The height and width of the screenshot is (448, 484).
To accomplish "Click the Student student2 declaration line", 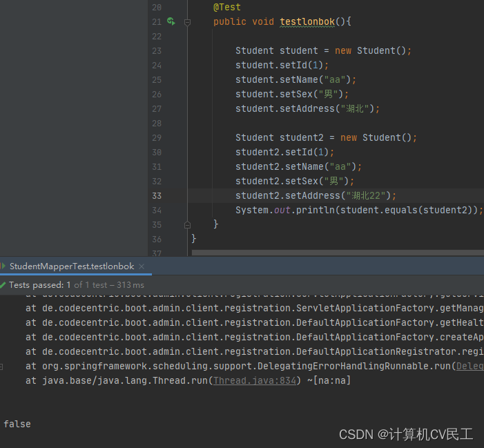I will (326, 137).
